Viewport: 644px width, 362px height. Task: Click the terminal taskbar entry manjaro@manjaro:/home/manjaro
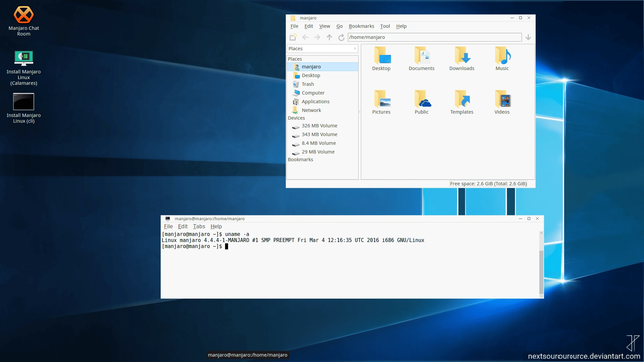[248, 355]
